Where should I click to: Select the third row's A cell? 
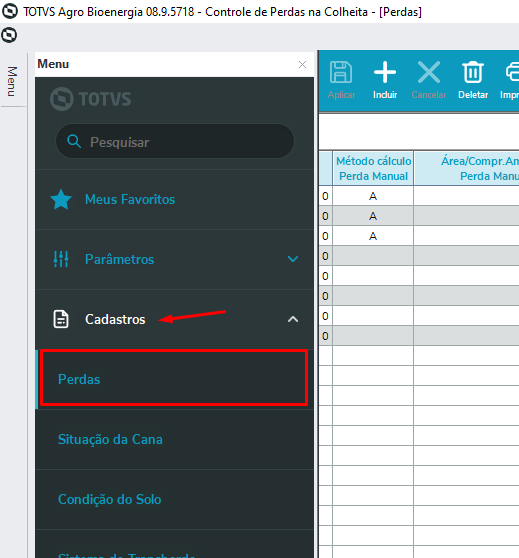373,236
